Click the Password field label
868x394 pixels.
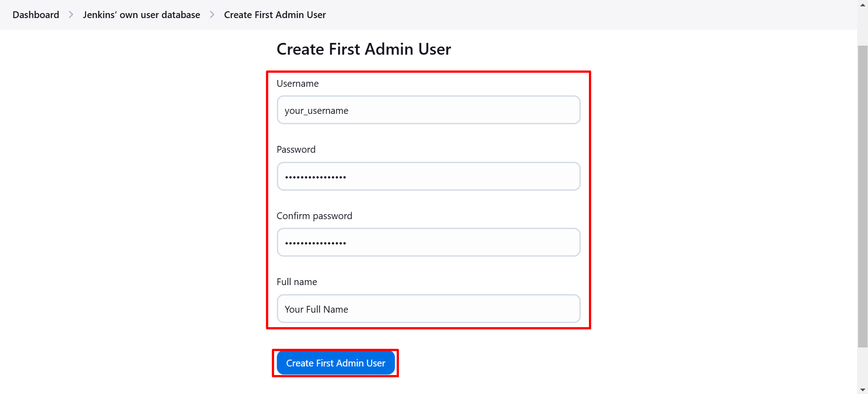pyautogui.click(x=296, y=149)
